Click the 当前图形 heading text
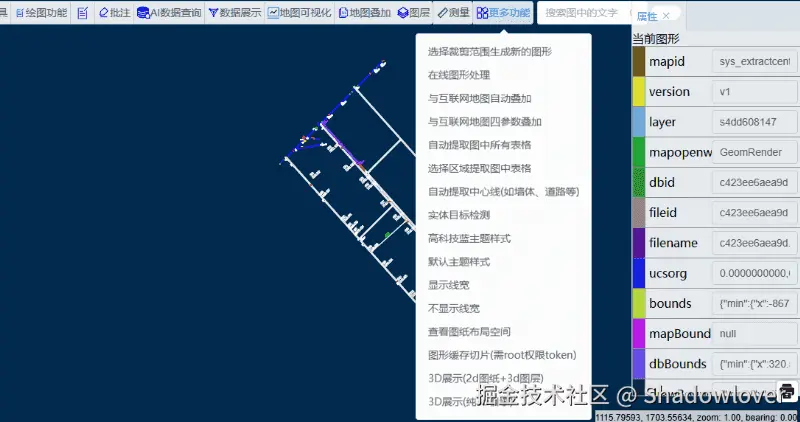 point(656,39)
